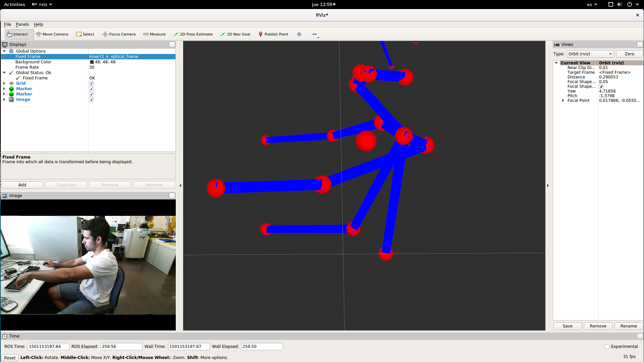Click the ROS Time field

48,347
